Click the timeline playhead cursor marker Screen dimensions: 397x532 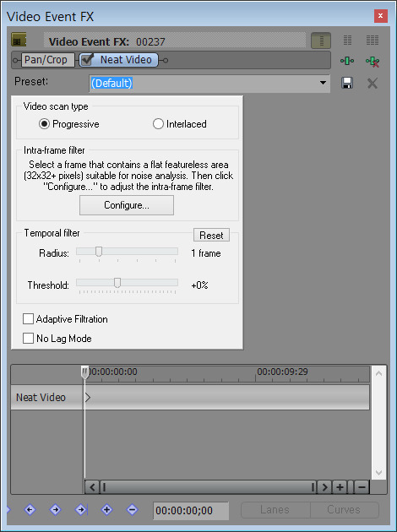click(x=84, y=372)
